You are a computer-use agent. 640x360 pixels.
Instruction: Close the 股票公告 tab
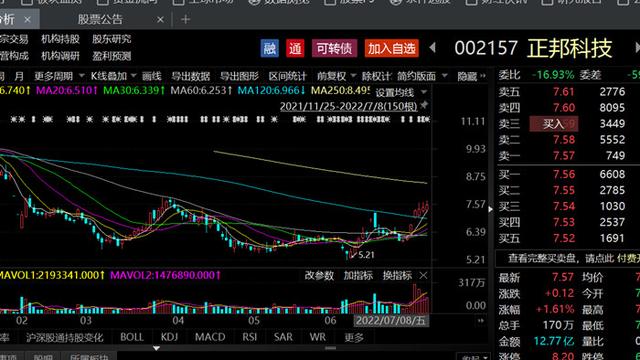[x=160, y=20]
